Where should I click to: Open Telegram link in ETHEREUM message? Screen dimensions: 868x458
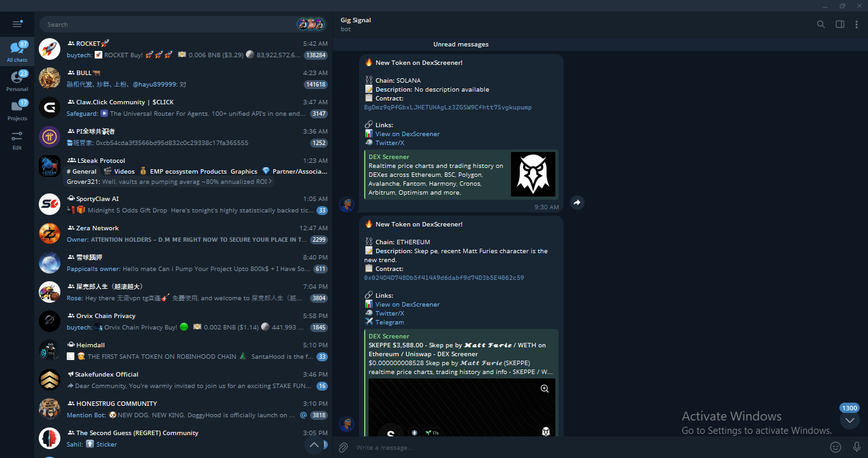[390, 322]
